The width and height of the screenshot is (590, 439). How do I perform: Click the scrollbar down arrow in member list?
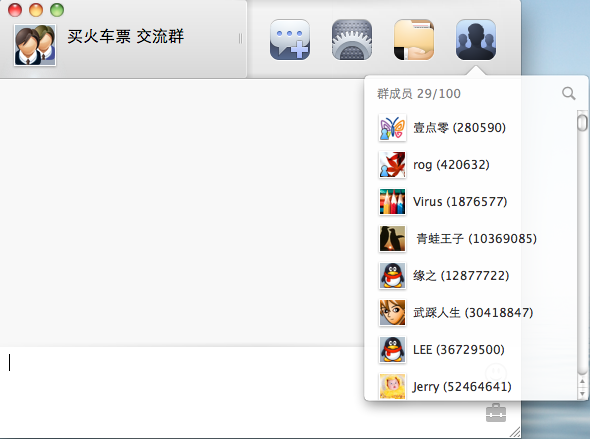tap(582, 393)
